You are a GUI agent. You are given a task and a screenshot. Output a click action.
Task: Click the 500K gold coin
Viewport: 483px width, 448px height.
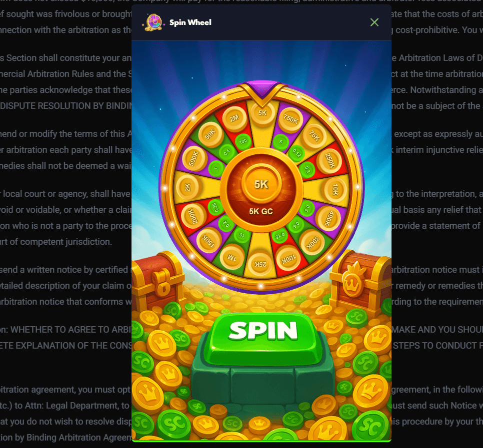tap(194, 158)
